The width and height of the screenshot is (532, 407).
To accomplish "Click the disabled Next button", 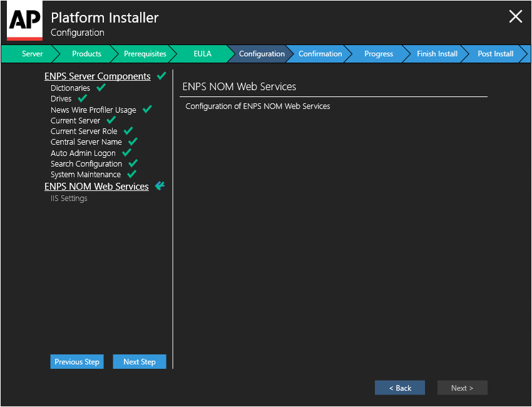I will tap(462, 388).
